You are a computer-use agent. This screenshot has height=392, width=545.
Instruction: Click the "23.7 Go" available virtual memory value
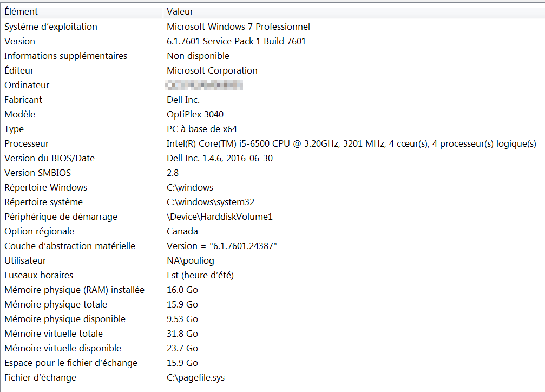tap(182, 348)
